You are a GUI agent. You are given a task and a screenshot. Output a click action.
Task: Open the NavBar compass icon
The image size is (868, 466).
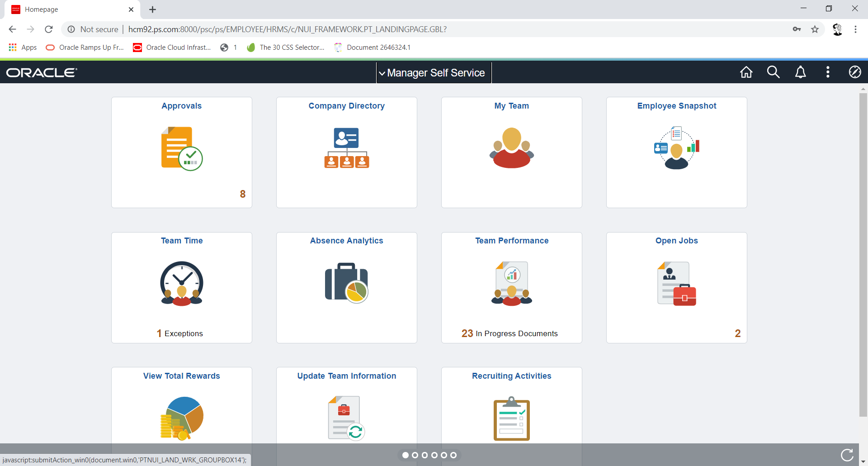tap(854, 72)
